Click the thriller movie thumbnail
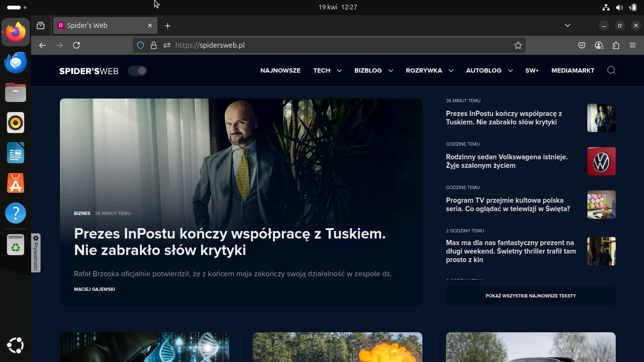This screenshot has height=362, width=644. click(602, 251)
